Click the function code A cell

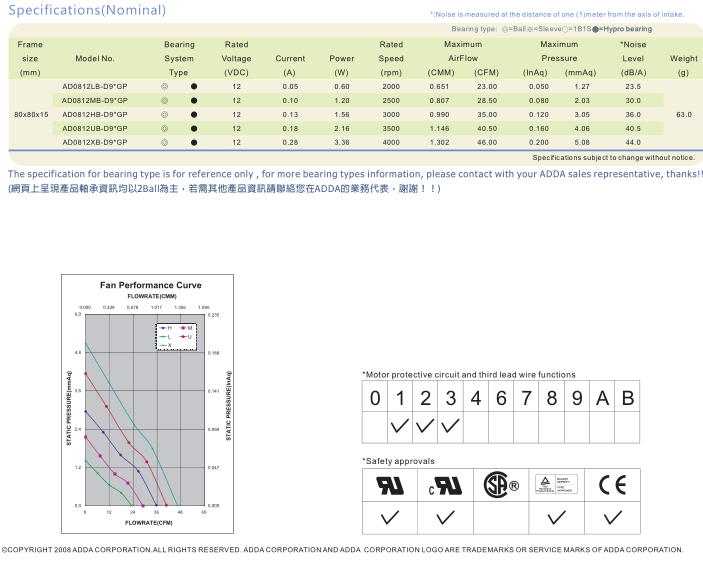point(602,398)
